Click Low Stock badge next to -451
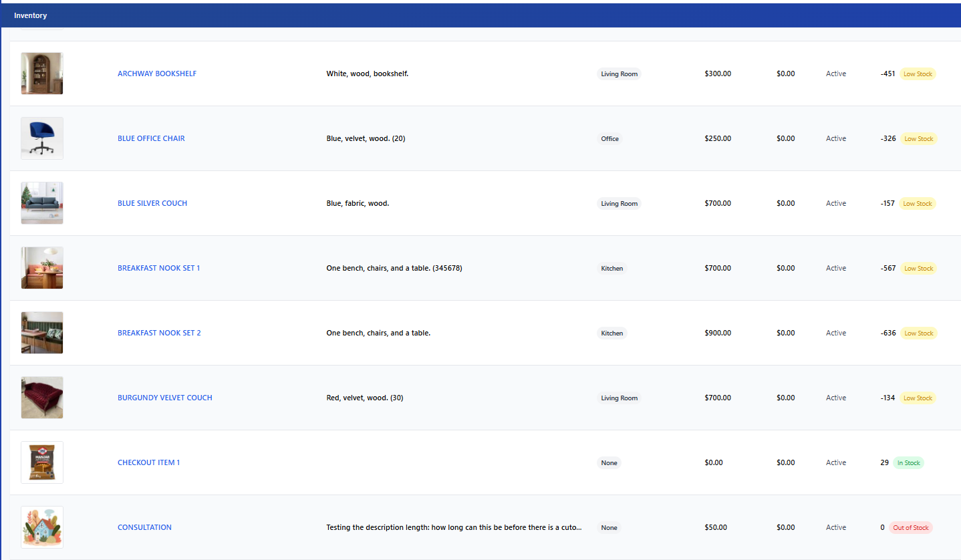 [x=918, y=74]
